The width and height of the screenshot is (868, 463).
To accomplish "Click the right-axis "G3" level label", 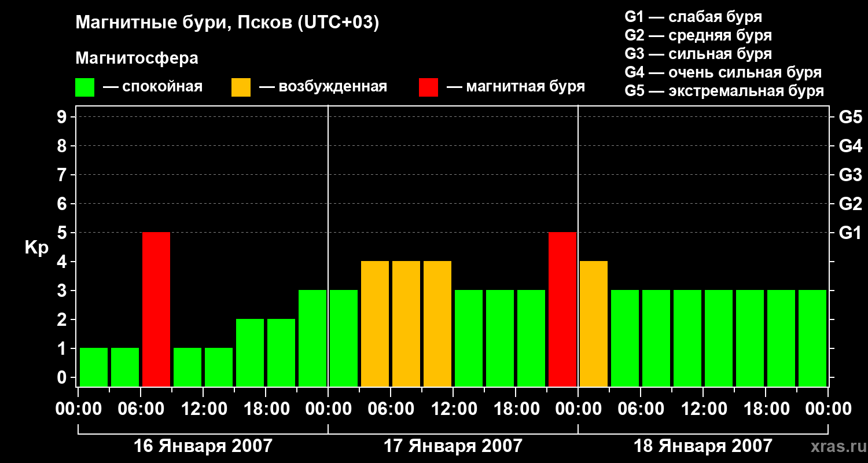I will (850, 175).
